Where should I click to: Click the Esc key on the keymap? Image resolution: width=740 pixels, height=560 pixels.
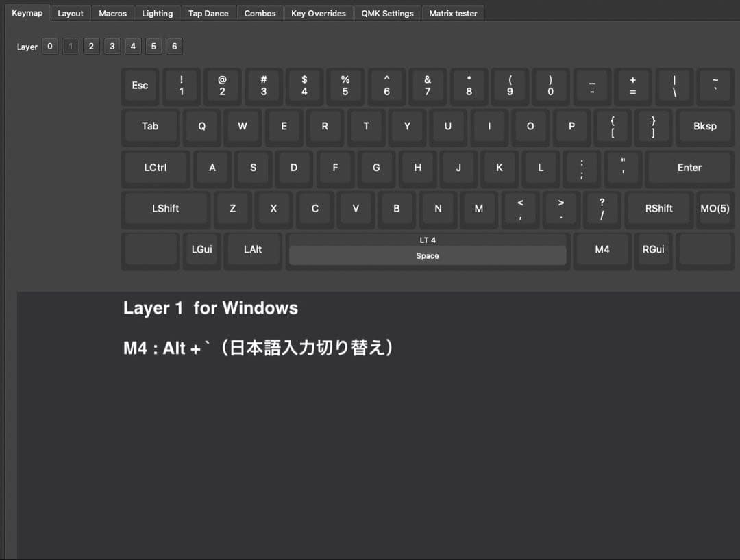click(x=140, y=86)
